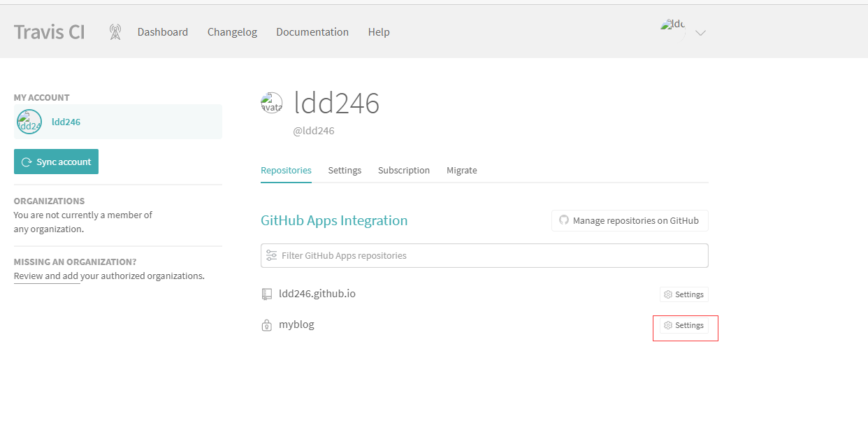The height and width of the screenshot is (435, 868).
Task: Click the broadcast tower icon
Action: (x=115, y=31)
